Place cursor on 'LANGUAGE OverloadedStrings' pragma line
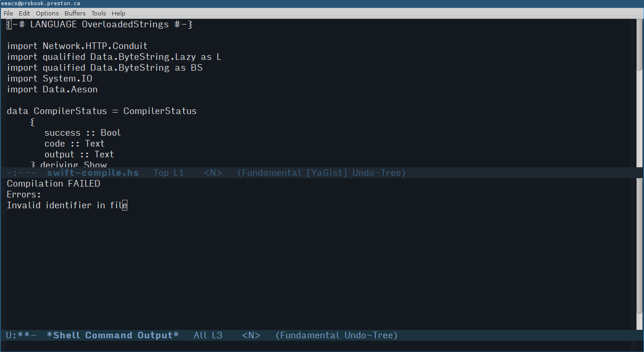644x352 pixels. tap(100, 25)
